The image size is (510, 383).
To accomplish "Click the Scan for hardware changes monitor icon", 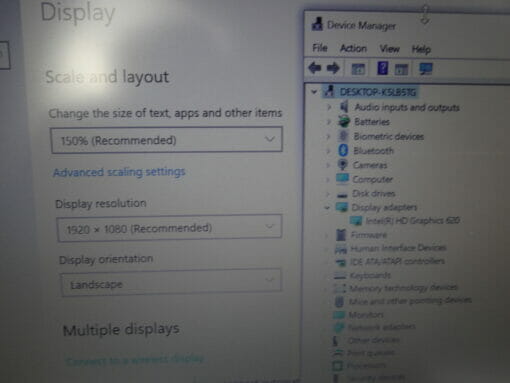I will pyautogui.click(x=426, y=69).
